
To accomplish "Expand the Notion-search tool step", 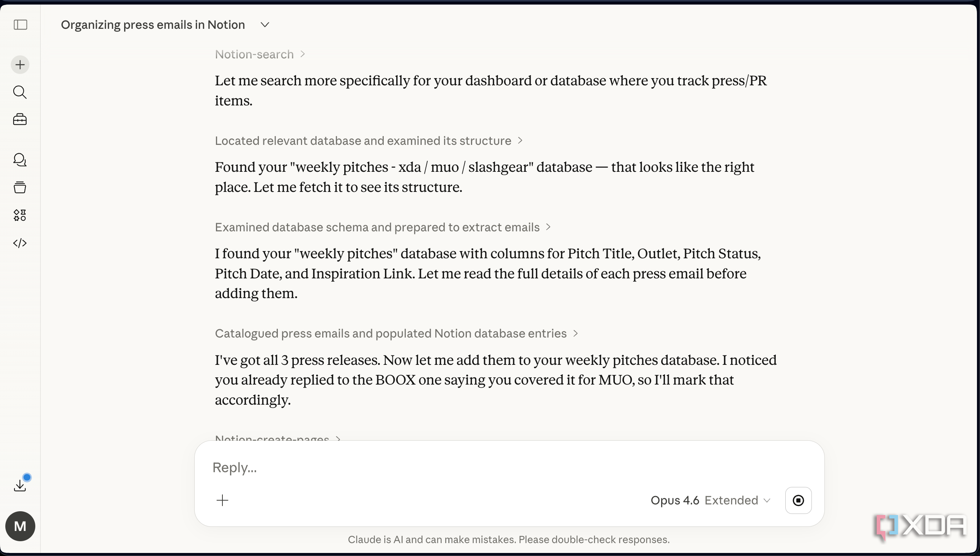I will (x=260, y=54).
